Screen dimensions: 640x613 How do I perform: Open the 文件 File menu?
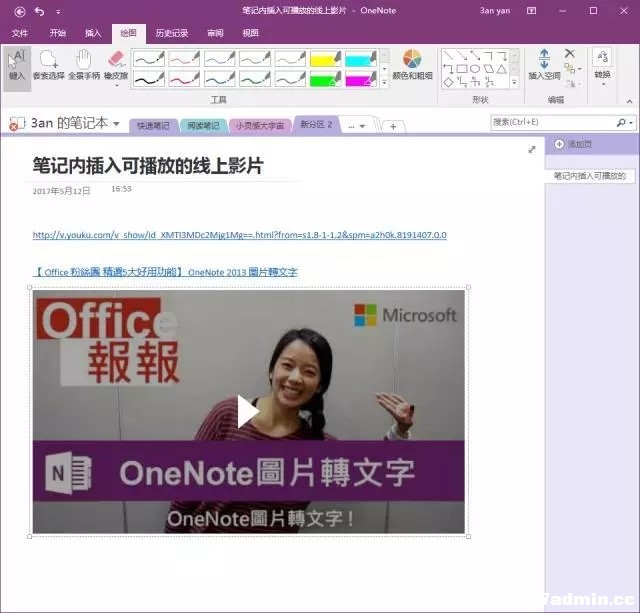point(20,33)
